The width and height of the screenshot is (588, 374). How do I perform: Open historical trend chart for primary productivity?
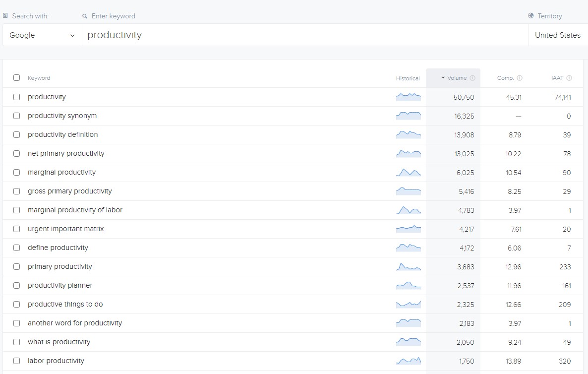(409, 266)
